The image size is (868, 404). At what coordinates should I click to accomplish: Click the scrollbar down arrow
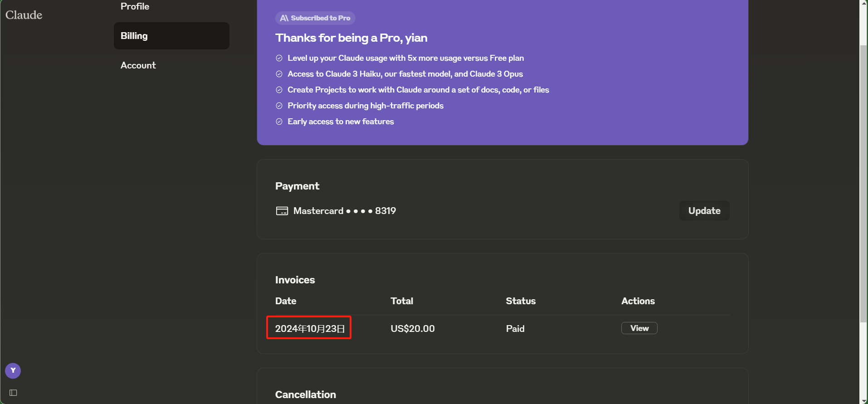[x=863, y=400]
